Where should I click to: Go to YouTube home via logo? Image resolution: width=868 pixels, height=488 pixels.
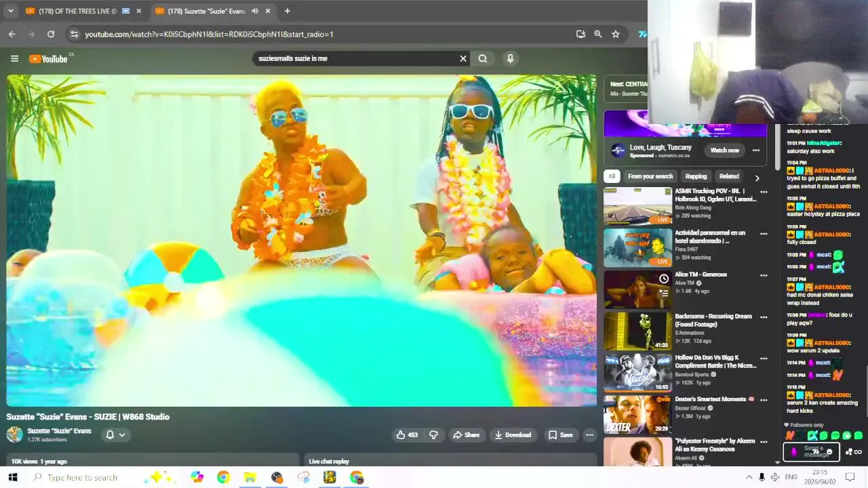(x=48, y=59)
